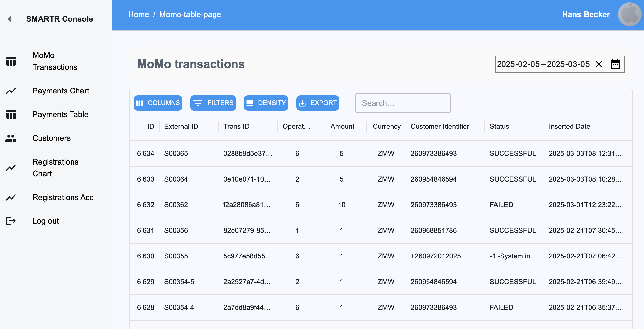Click the Payments Chart trend icon
This screenshot has height=329, width=644.
pos(11,91)
